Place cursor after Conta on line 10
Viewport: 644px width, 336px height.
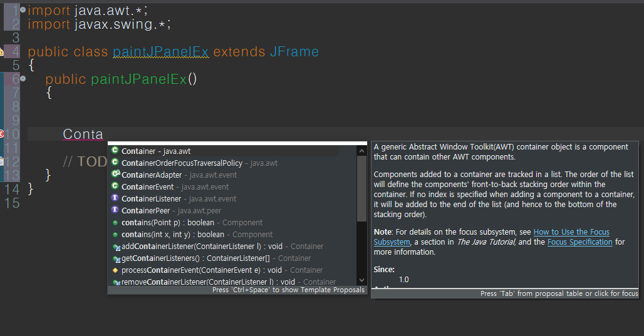tap(103, 134)
